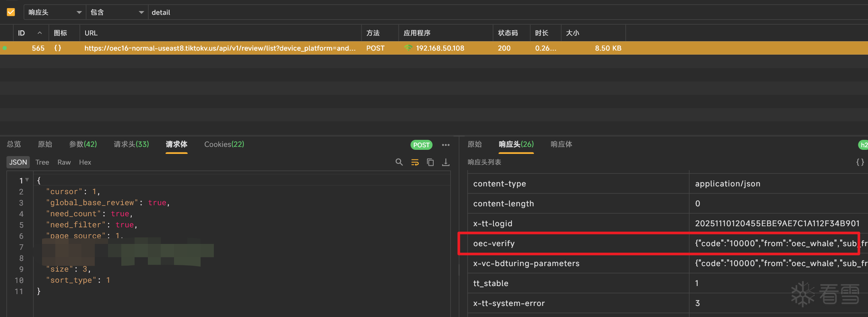Select the x-tt-logid header name

click(493, 224)
